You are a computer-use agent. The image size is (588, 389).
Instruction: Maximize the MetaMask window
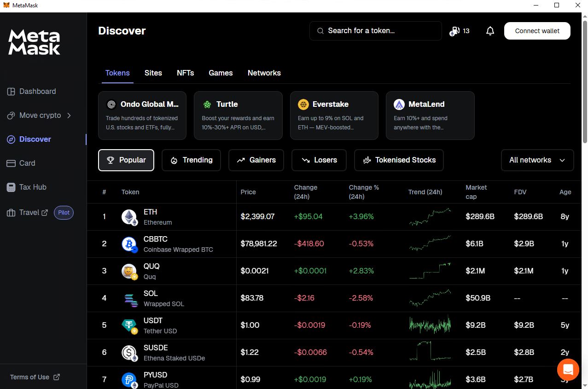click(556, 5)
